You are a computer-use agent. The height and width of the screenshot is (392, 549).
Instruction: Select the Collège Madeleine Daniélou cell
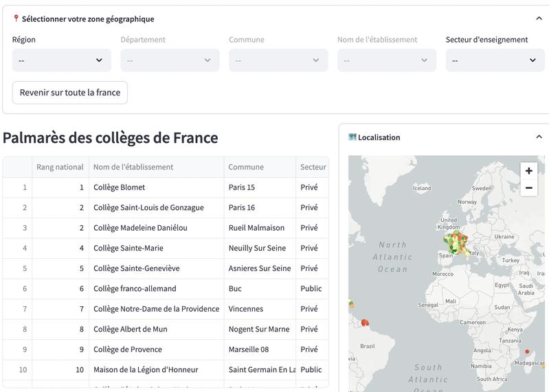(x=156, y=228)
